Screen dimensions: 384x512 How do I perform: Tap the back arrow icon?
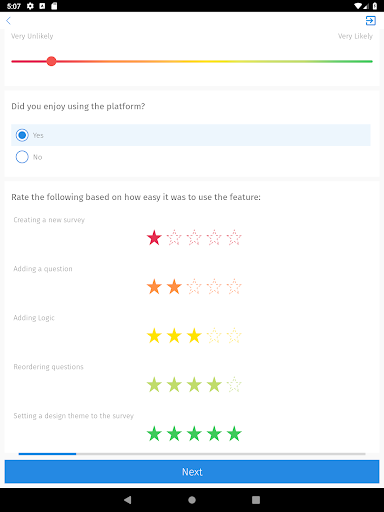pyautogui.click(x=8, y=21)
